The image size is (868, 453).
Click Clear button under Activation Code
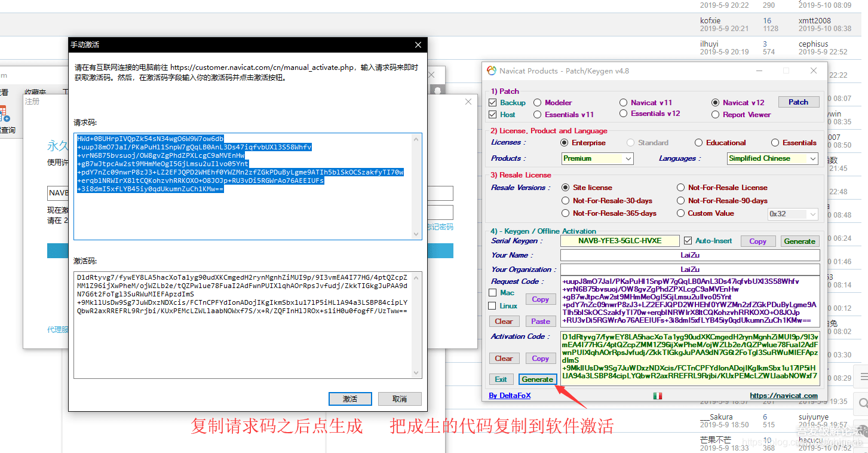(504, 359)
